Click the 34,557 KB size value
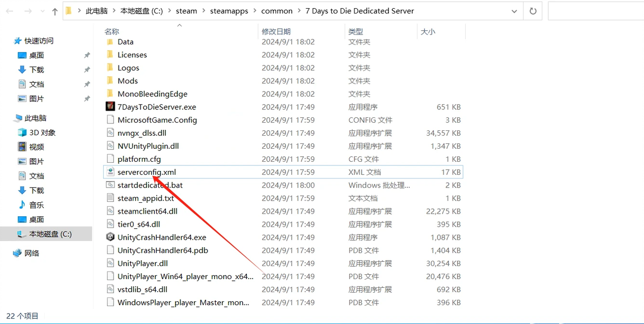 coord(444,133)
